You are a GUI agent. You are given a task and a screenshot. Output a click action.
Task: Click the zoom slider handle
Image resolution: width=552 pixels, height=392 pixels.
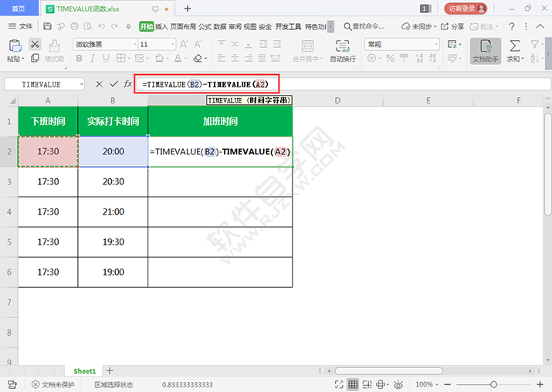click(x=493, y=384)
